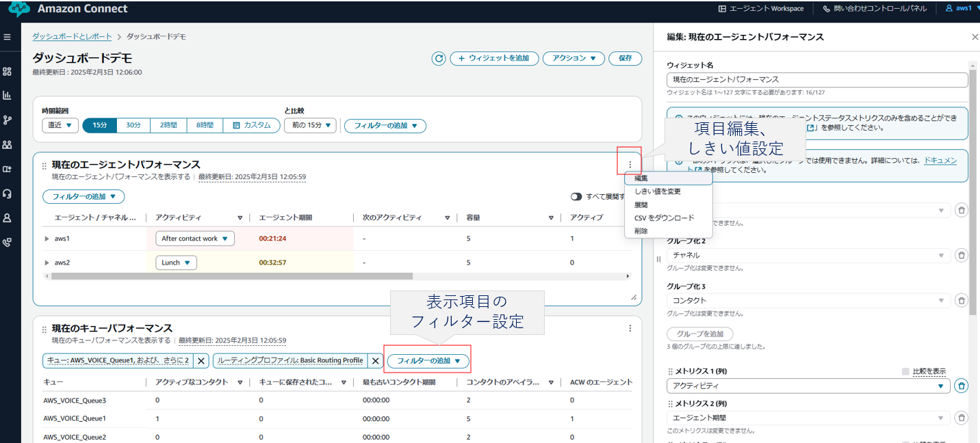The width and height of the screenshot is (980, 443).
Task: Click the ウィジェットを追加 button
Action: [494, 58]
